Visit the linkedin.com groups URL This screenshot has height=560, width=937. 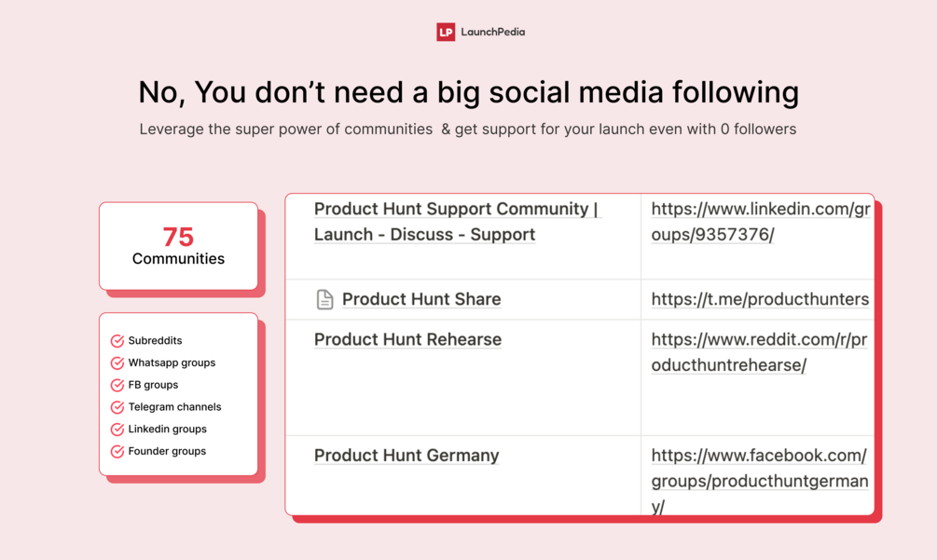tap(760, 222)
